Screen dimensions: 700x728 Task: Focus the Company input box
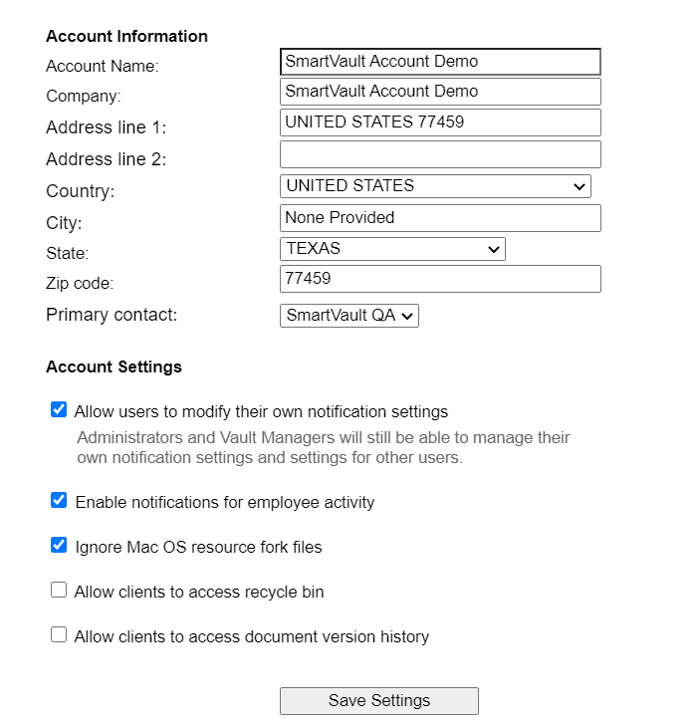point(440,92)
